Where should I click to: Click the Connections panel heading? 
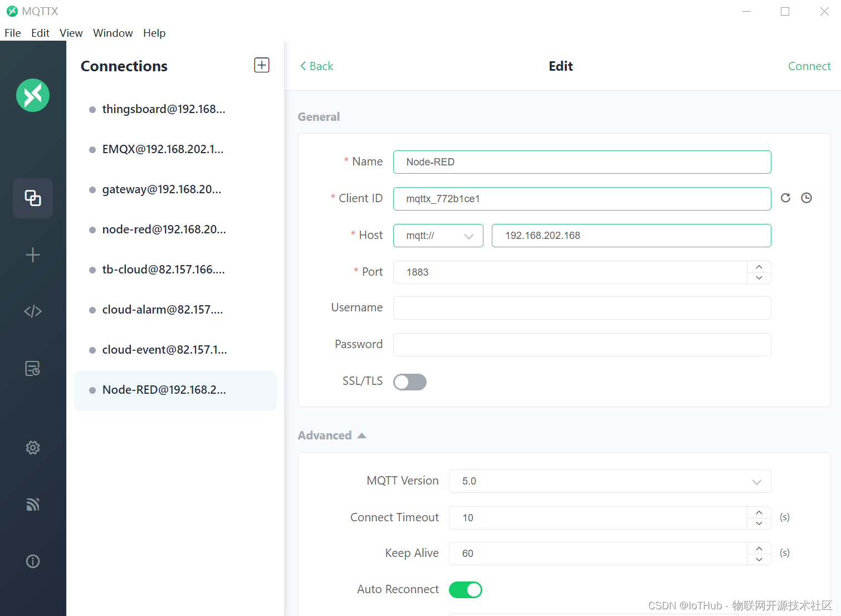[x=124, y=66]
